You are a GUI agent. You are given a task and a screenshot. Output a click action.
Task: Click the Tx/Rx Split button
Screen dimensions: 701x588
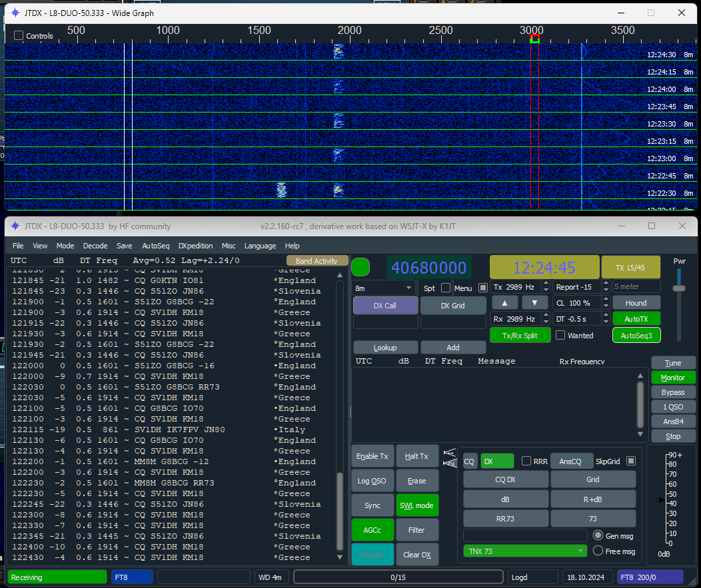click(x=520, y=335)
